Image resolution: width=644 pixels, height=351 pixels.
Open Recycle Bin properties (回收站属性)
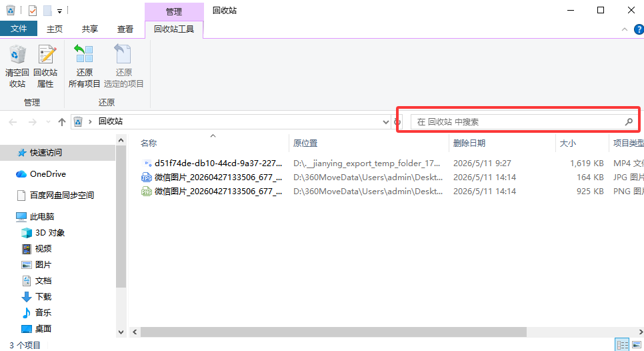tap(45, 67)
